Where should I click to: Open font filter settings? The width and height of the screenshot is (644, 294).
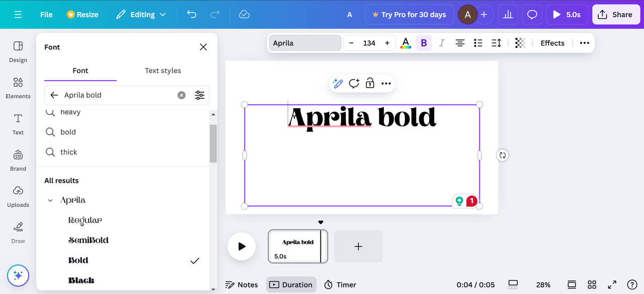point(200,95)
